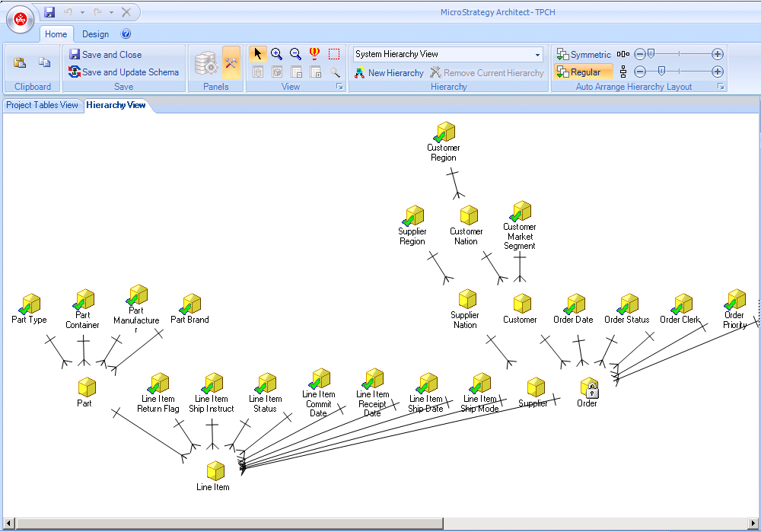Select the locked Order attribute icon
This screenshot has height=532, width=761.
coord(590,388)
